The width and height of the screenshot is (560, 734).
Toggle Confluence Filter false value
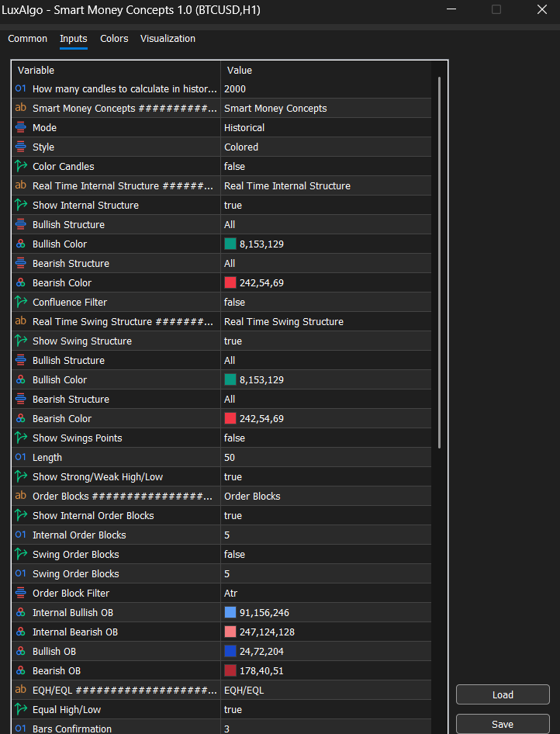point(326,302)
